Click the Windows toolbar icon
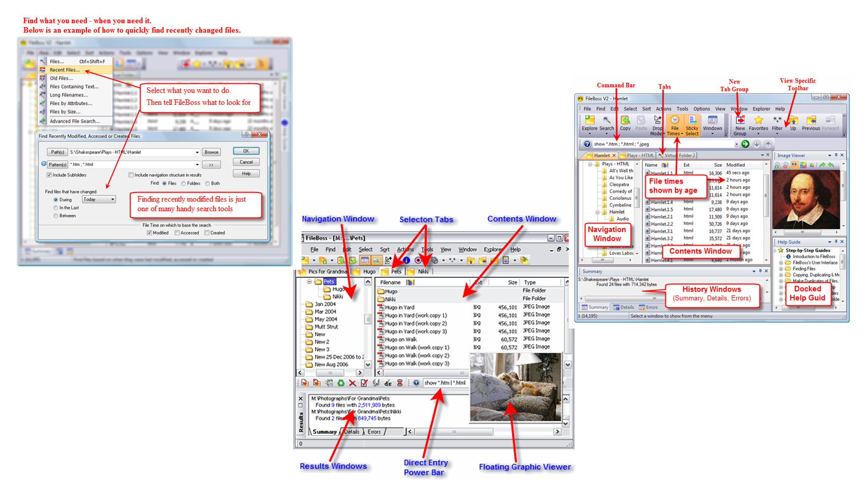 (x=712, y=120)
